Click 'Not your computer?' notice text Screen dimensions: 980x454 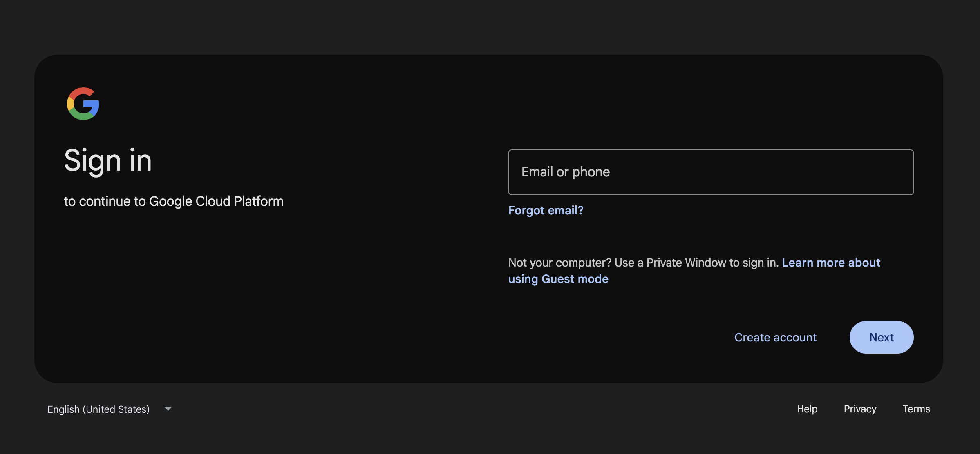point(560,263)
